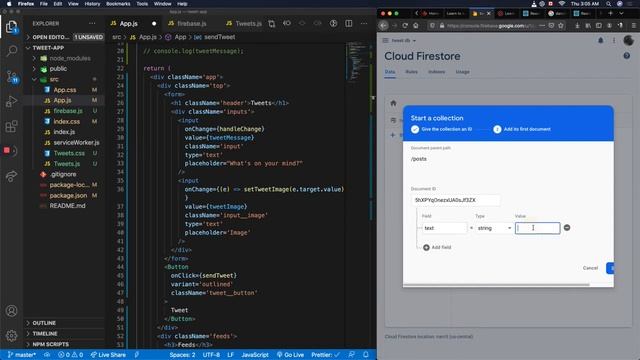The image size is (640, 360).
Task: Click the Firebase notifications bell
Action: coord(600,40)
